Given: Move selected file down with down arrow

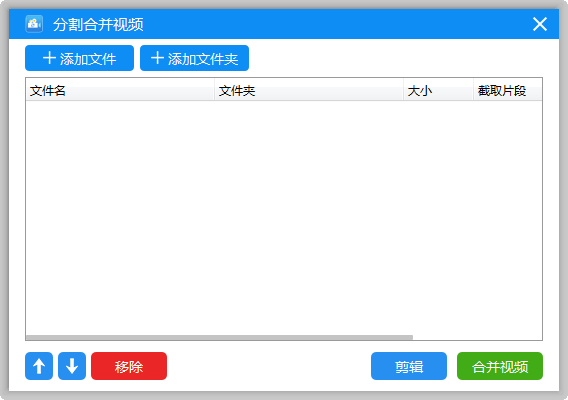Looking at the screenshot, I should [72, 366].
